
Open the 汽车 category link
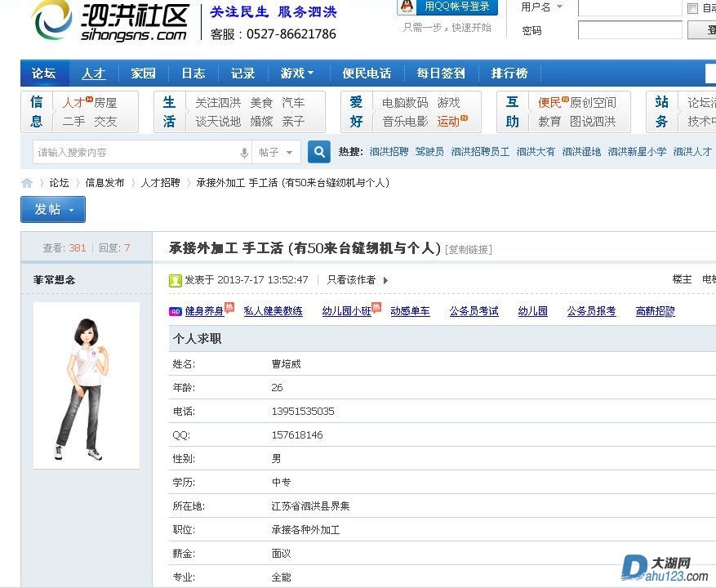click(x=293, y=103)
